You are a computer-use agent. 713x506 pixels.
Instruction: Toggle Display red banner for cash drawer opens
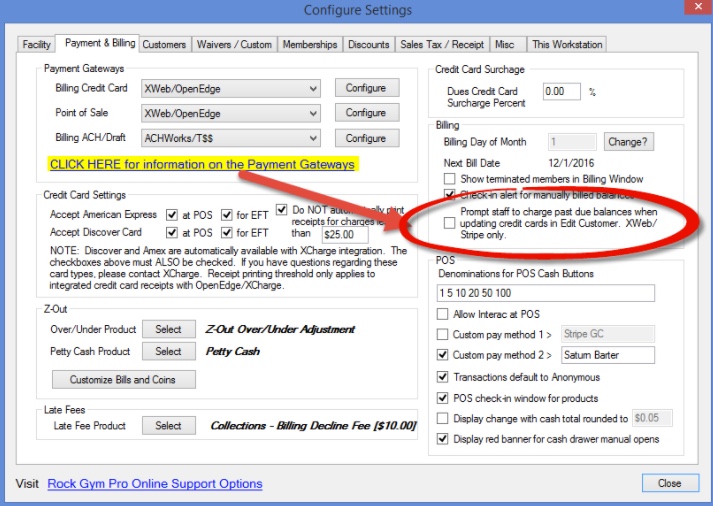(x=442, y=439)
